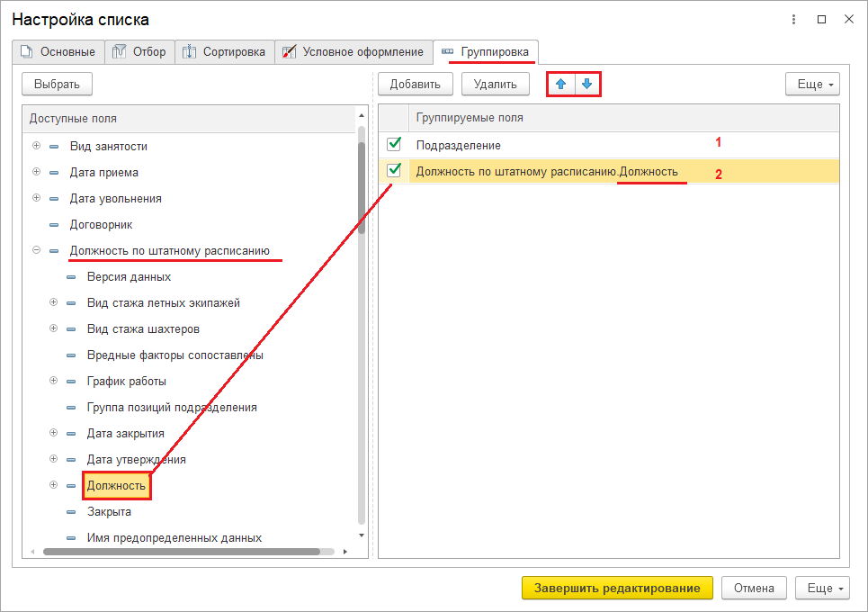
Task: Switch to the Группировка tab
Action: (x=486, y=52)
